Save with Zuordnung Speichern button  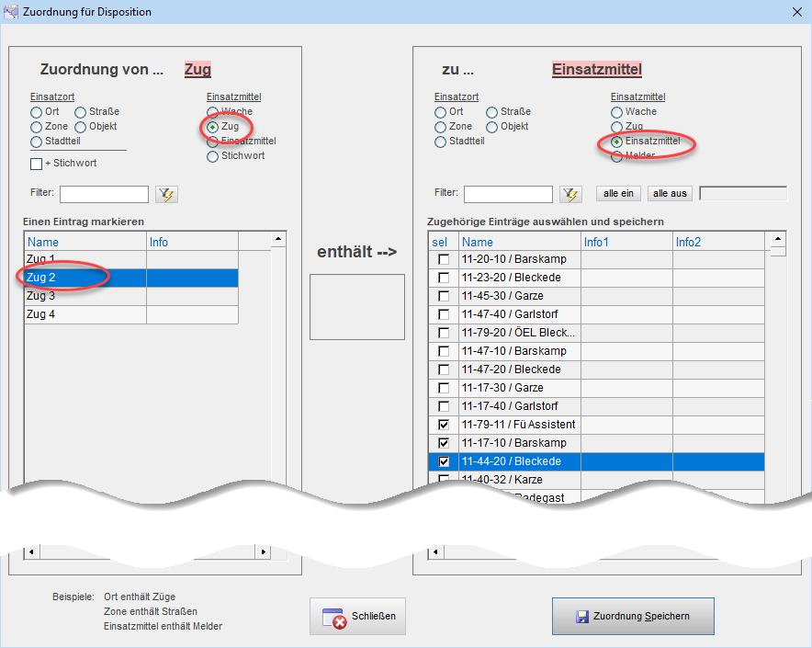(632, 616)
